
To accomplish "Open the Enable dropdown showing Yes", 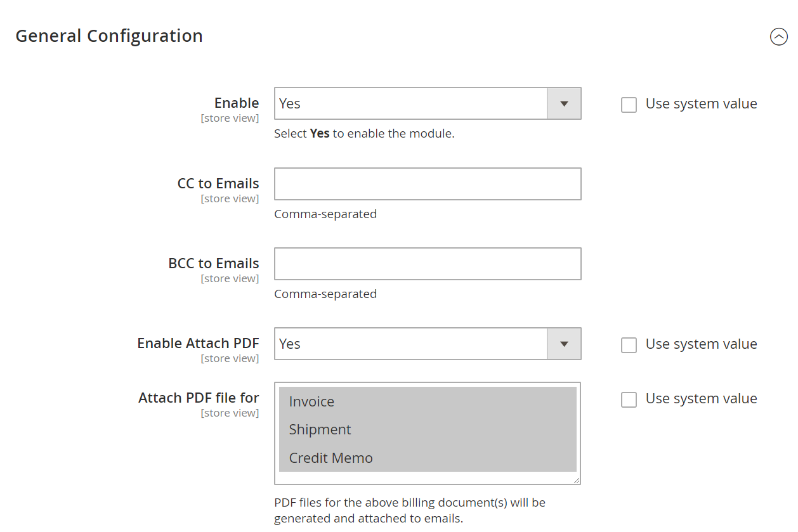I will coord(410,103).
